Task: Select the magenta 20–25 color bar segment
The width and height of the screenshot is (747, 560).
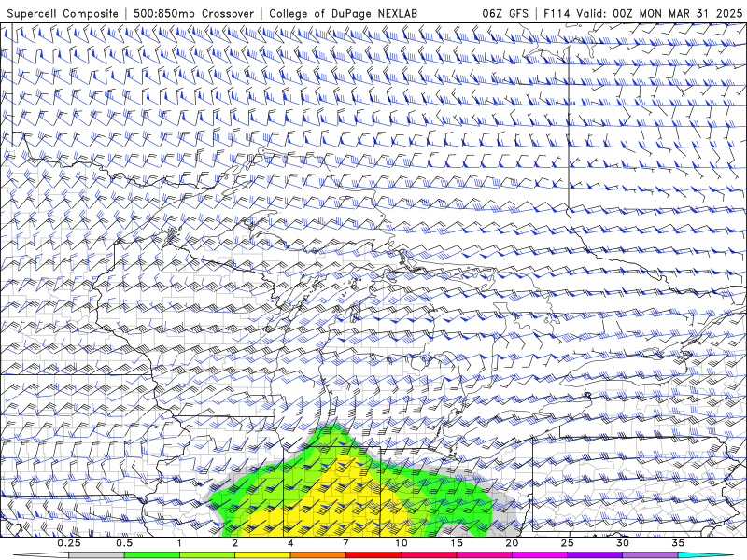Action: tap(540, 555)
